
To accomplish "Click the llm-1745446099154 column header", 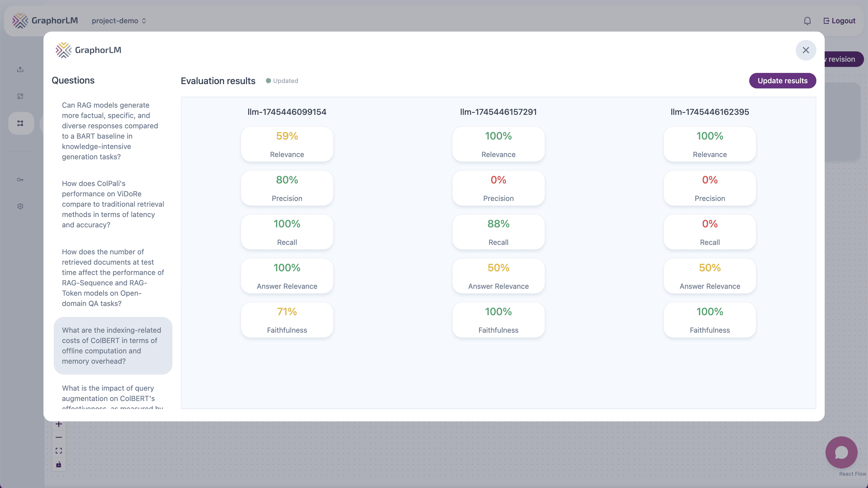I will tap(287, 112).
